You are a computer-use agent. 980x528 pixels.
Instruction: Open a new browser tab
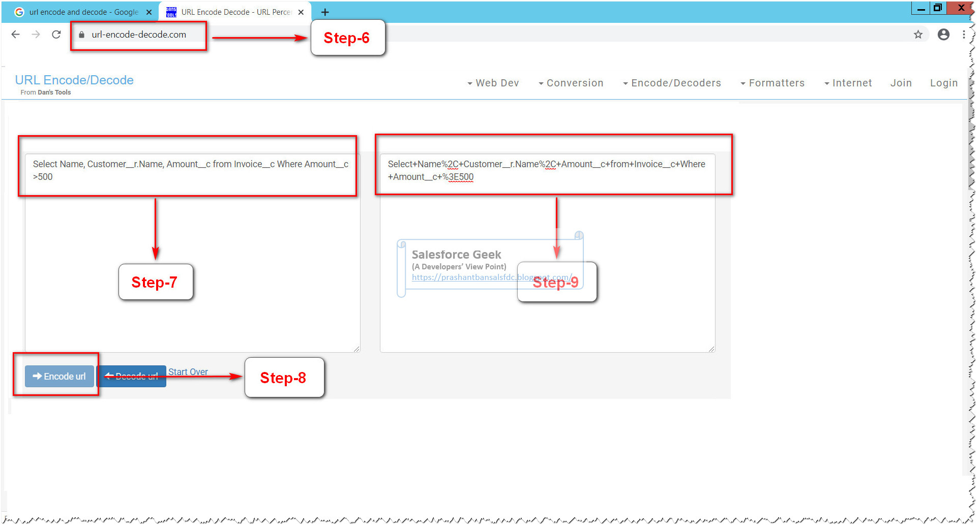(x=325, y=12)
